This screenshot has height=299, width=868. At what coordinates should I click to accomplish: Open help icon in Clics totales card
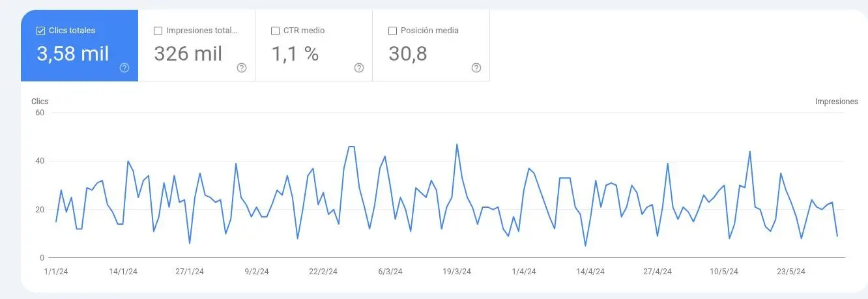click(x=124, y=68)
